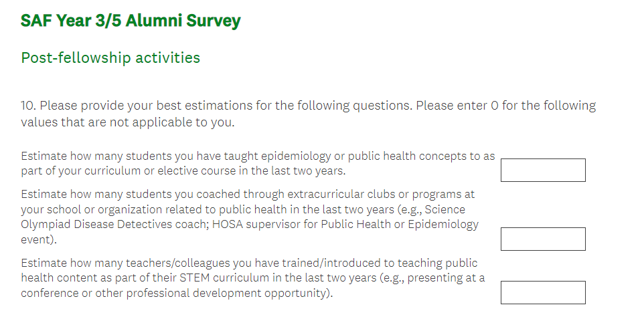
Task: Click the Post-fellowship activities heading
Action: click(110, 58)
